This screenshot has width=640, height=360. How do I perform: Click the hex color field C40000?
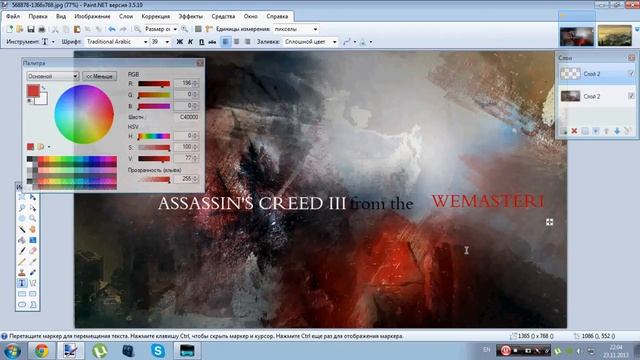(186, 117)
